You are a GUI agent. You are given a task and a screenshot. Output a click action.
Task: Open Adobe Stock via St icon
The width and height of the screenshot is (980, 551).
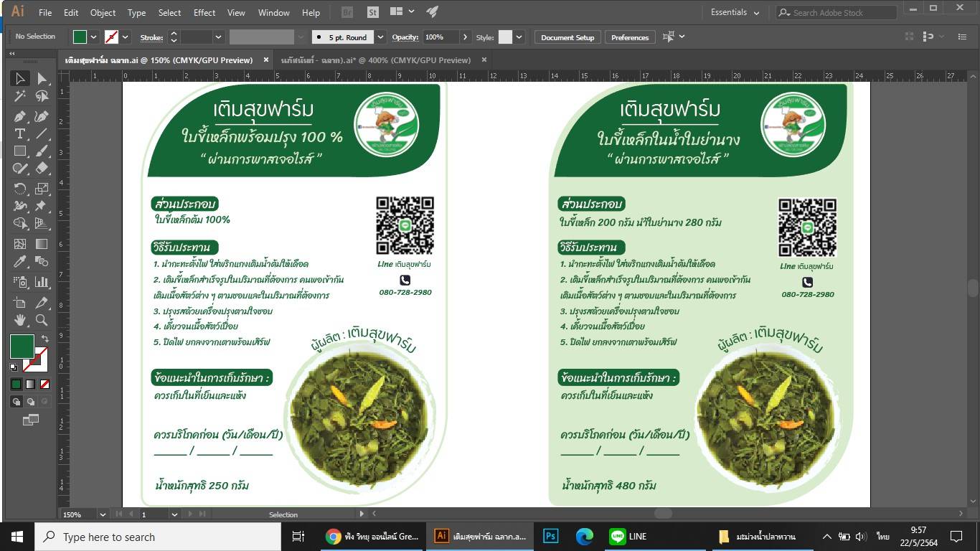click(x=372, y=12)
